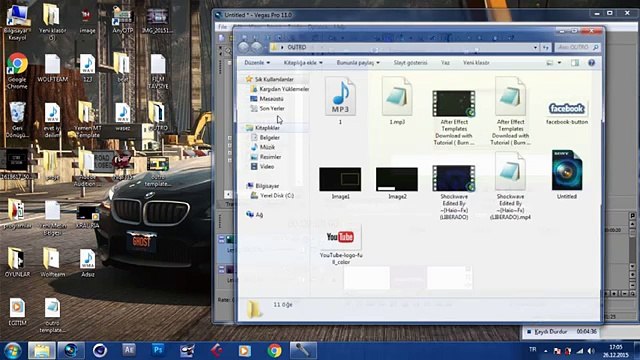Refresh the OUTRO folder view

545,47
